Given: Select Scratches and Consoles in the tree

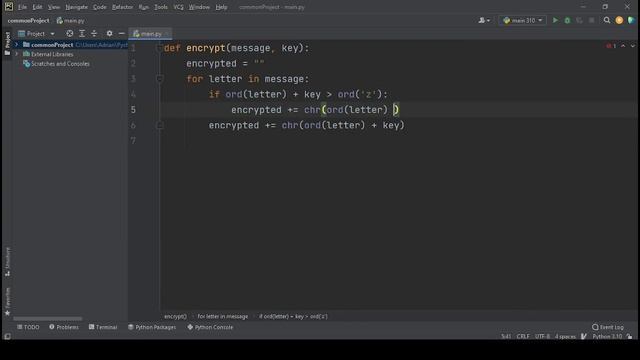Looking at the screenshot, I should tap(56, 64).
